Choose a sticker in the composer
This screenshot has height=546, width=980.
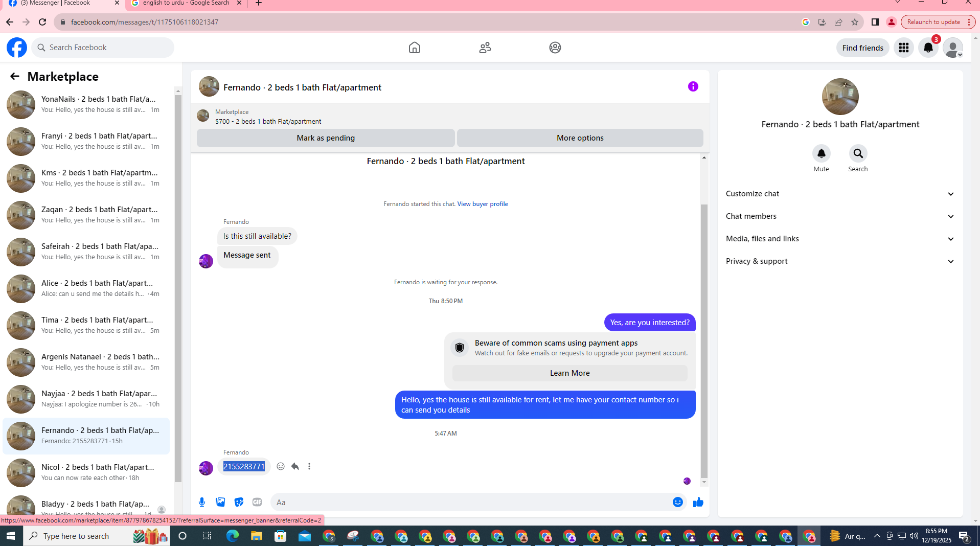(239, 502)
